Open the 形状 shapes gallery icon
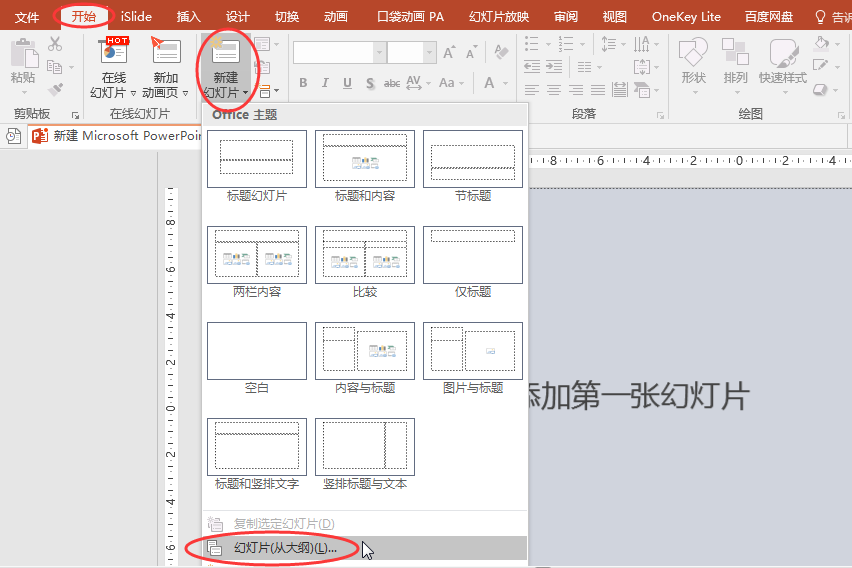This screenshot has width=852, height=568. click(693, 52)
